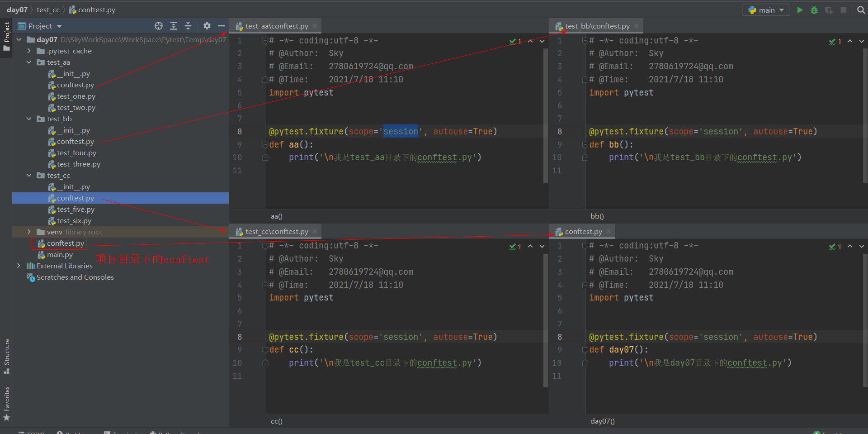Expand the External Libraries node
This screenshot has height=434, width=868.
point(19,266)
